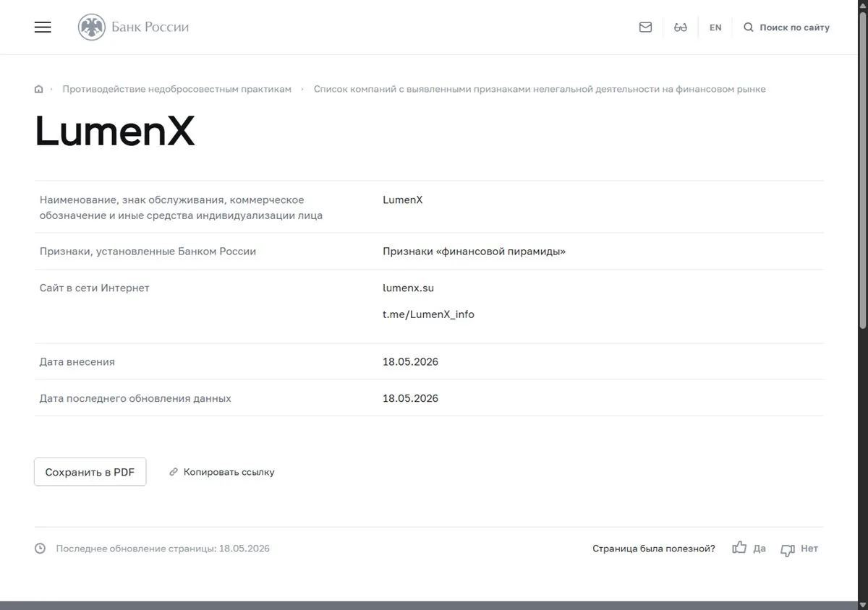Click 'Последнее обновление страницы: 18.05.2026' text

163,549
